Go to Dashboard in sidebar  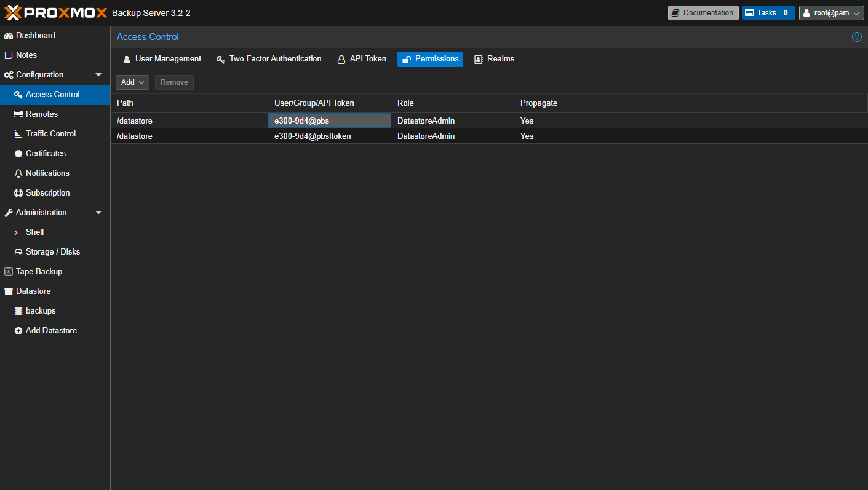55,36
